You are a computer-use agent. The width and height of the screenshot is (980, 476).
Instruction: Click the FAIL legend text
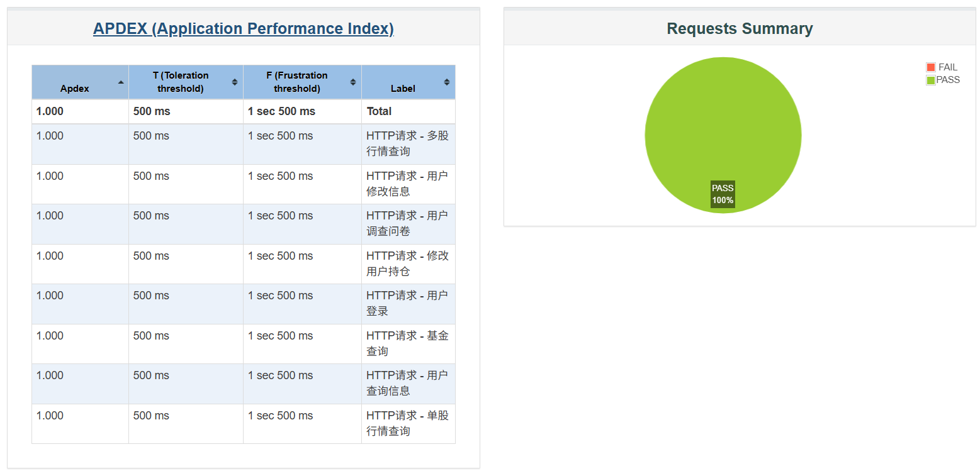pyautogui.click(x=948, y=67)
